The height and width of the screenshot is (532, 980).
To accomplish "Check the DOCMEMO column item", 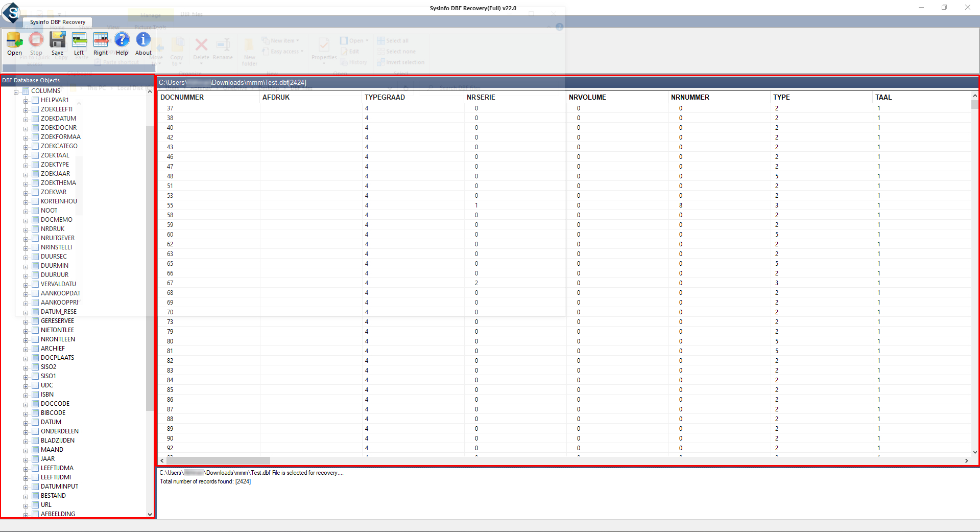I will click(x=36, y=220).
